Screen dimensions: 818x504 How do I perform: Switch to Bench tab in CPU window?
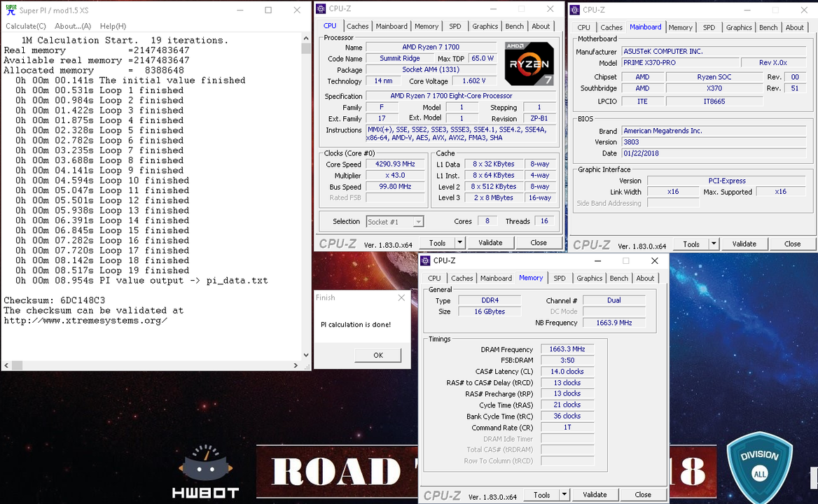point(514,26)
